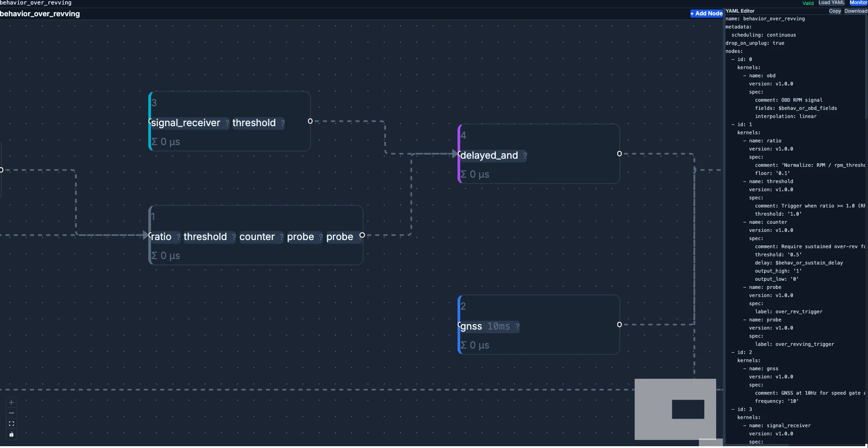
Task: Click input handle of signal_receiver node
Action: [150, 121]
